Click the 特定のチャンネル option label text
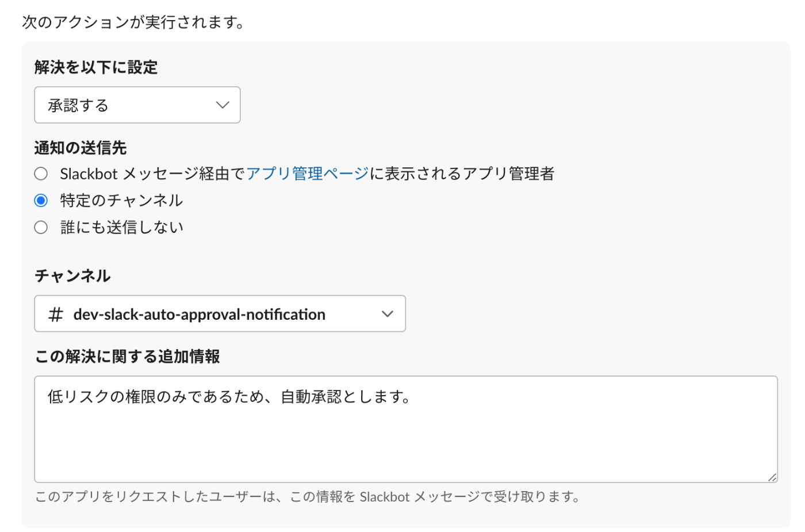The height and width of the screenshot is (532, 805). [121, 201]
